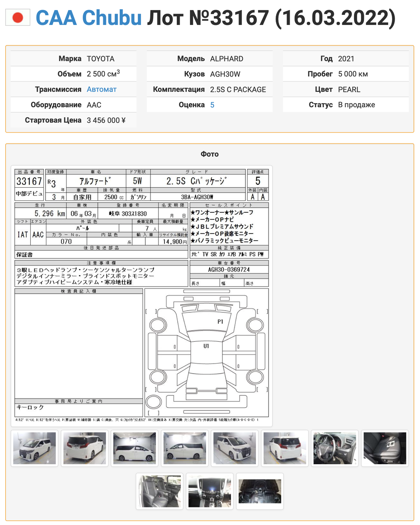The image size is (420, 525).
Task: Click the 'TOYOTA' make value
Action: pyautogui.click(x=101, y=59)
